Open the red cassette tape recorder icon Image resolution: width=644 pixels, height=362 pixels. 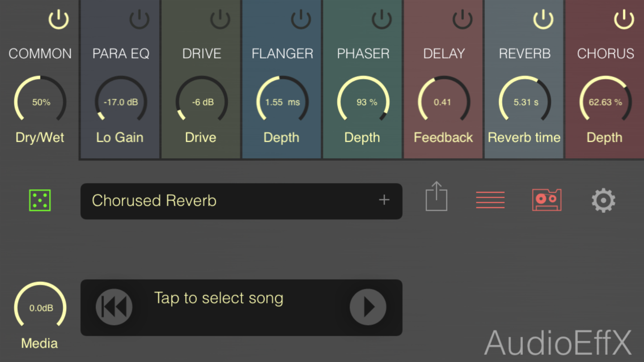[x=547, y=200]
